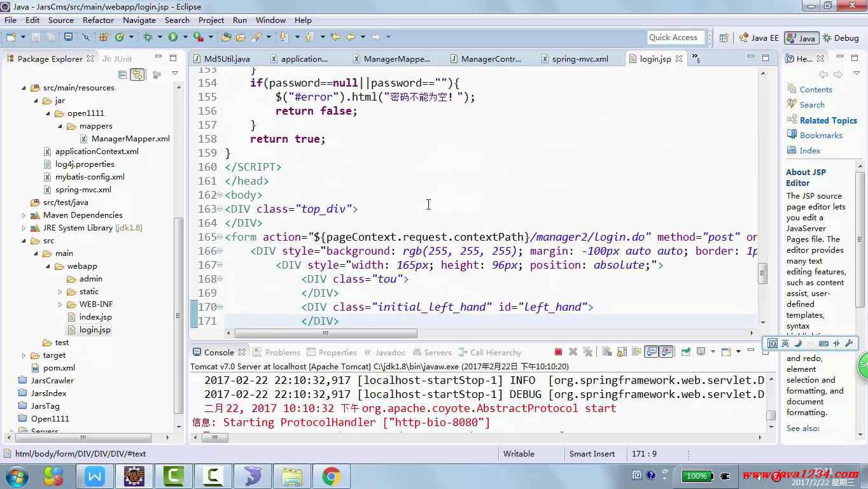The height and width of the screenshot is (489, 868).
Task: Click the Debug bug icon in toolbar
Action: pos(148,38)
